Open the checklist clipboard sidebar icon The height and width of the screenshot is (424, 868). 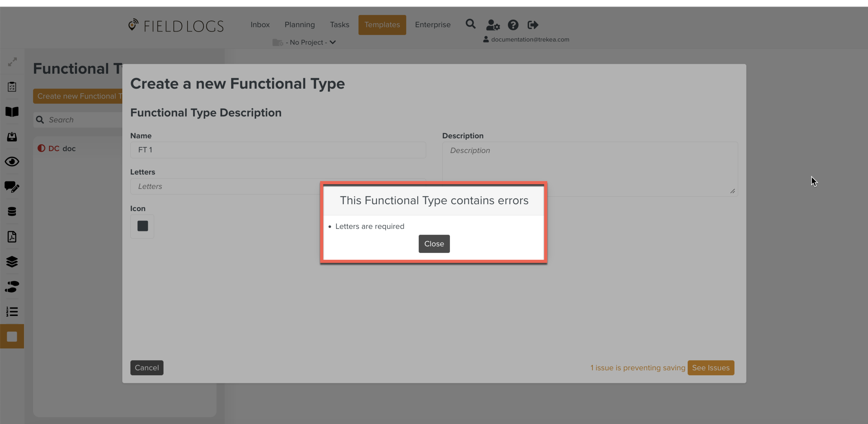pyautogui.click(x=12, y=87)
